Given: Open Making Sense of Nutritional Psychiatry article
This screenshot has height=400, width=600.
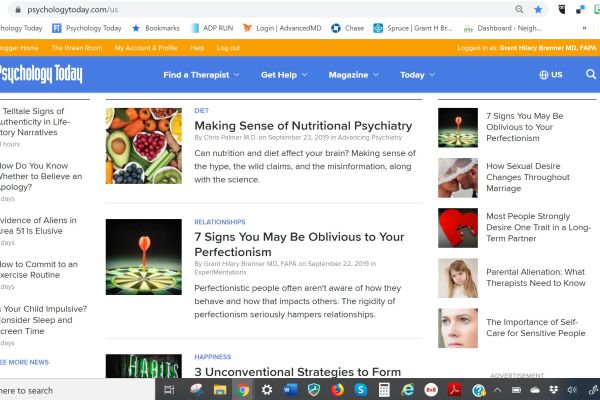Looking at the screenshot, I should click(x=303, y=126).
